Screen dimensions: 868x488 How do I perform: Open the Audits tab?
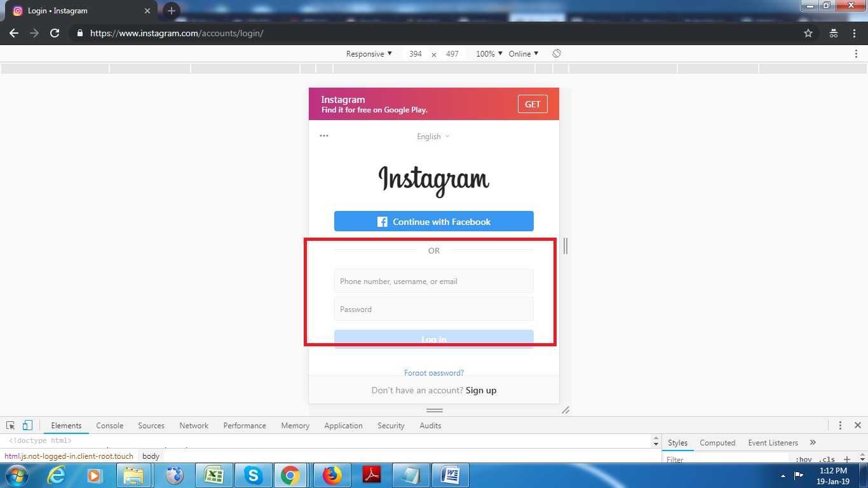click(x=430, y=426)
